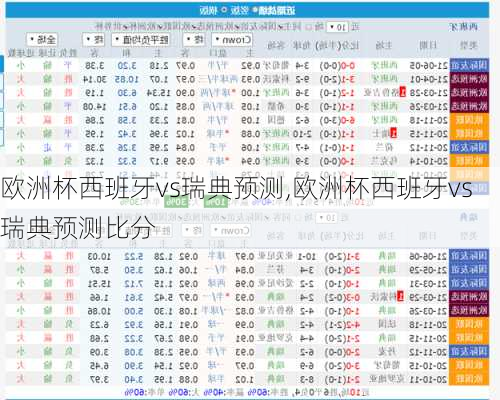Click date 21-03-26 in the Spain table
The image size is (500, 400).
[429, 107]
